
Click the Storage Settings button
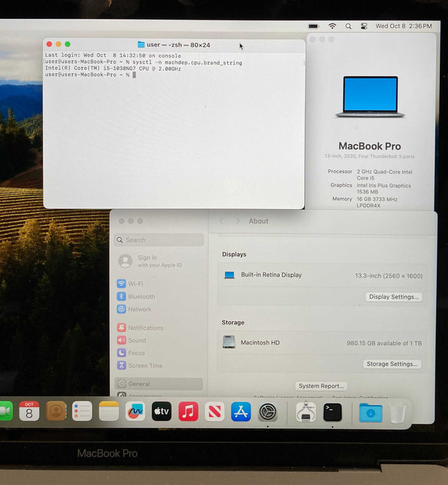(392, 364)
